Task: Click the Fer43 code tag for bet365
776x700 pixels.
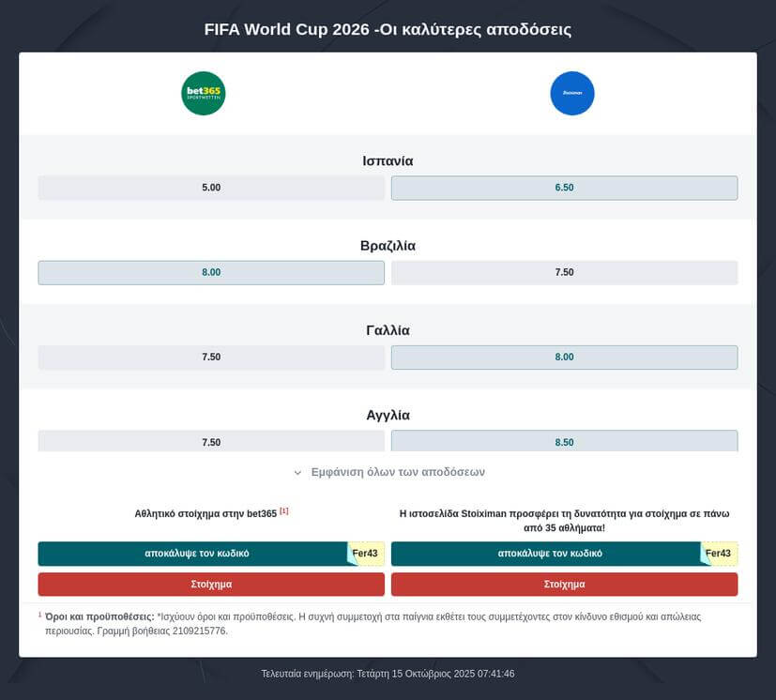Action: pyautogui.click(x=366, y=554)
